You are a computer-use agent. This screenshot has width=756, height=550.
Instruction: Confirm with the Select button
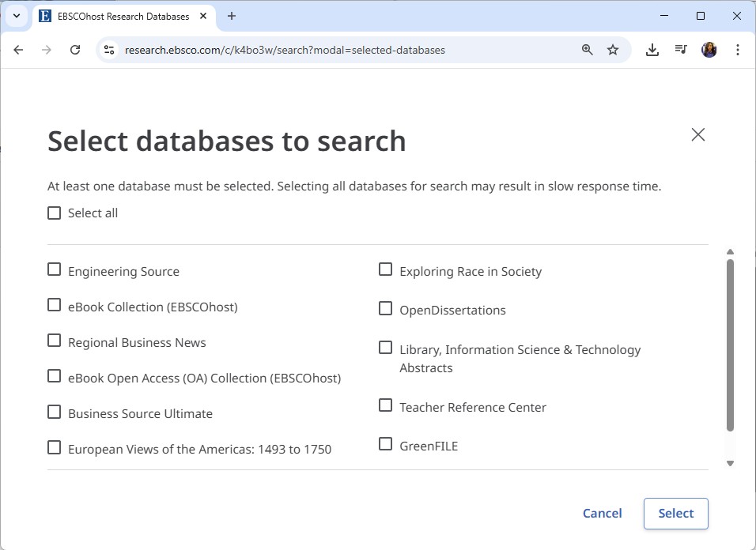(x=675, y=514)
